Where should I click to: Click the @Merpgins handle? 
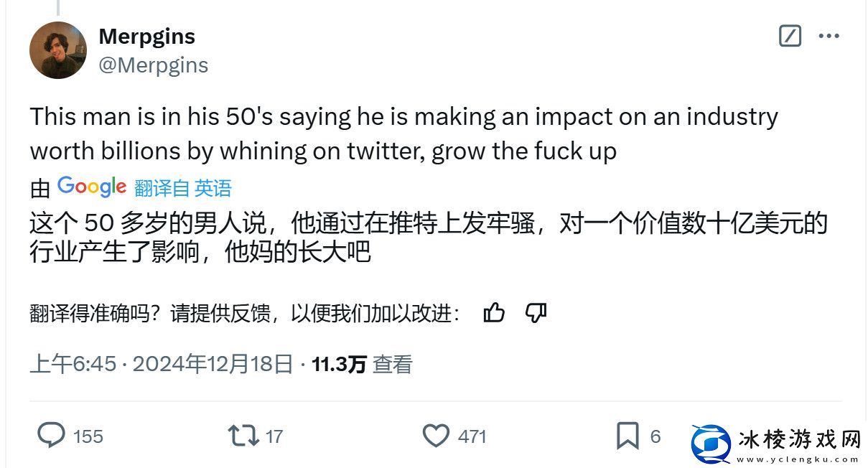[154, 65]
